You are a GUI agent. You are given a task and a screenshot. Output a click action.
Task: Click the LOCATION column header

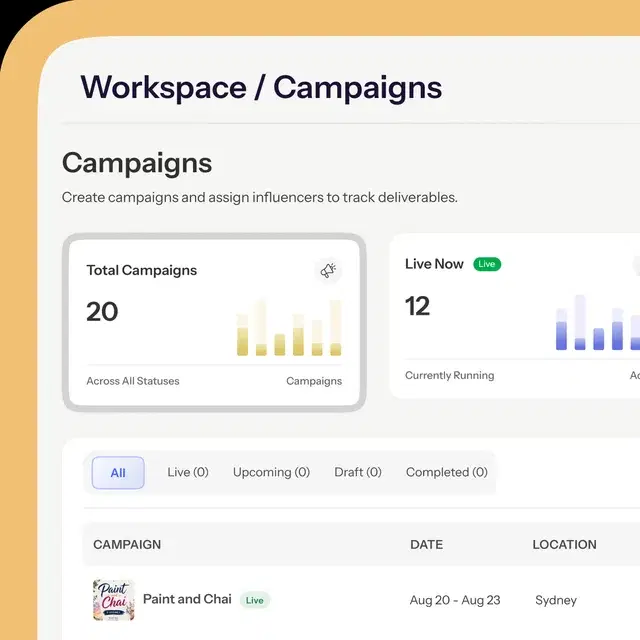click(564, 544)
